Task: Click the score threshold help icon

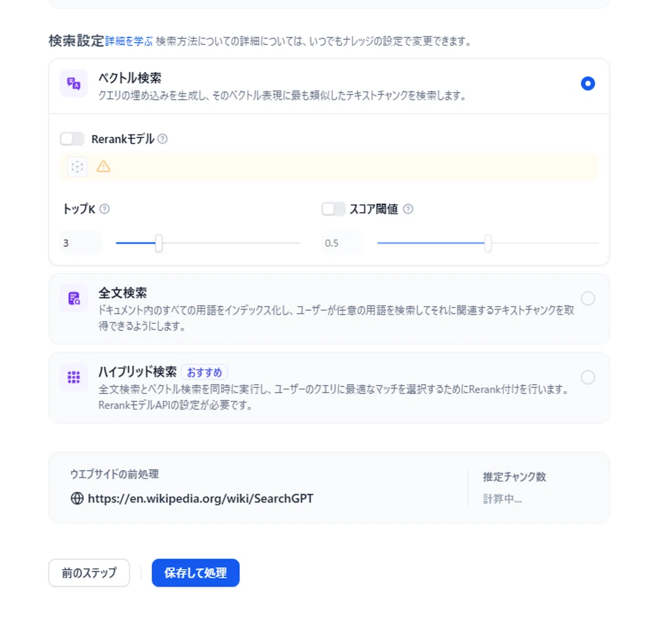Action: tap(408, 209)
